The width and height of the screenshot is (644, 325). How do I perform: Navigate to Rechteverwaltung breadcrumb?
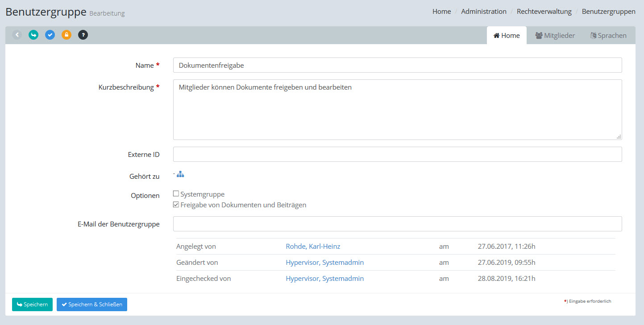pos(544,12)
